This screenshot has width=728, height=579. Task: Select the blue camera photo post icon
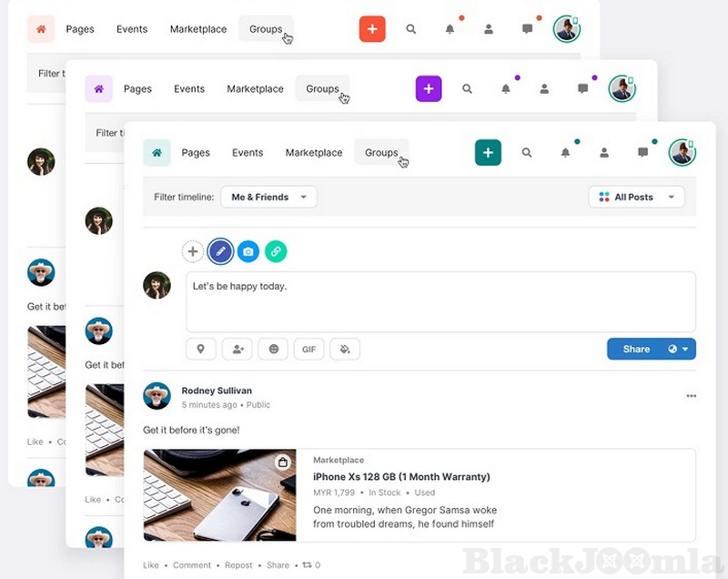(x=248, y=251)
